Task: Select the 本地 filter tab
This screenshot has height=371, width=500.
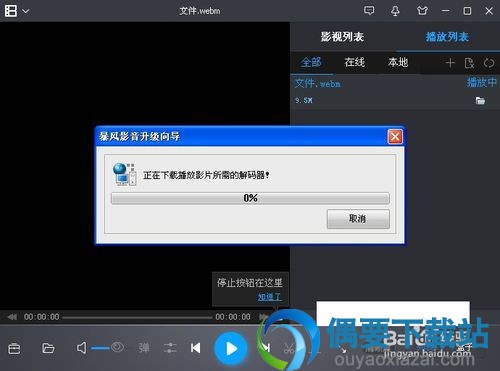Action: point(398,62)
